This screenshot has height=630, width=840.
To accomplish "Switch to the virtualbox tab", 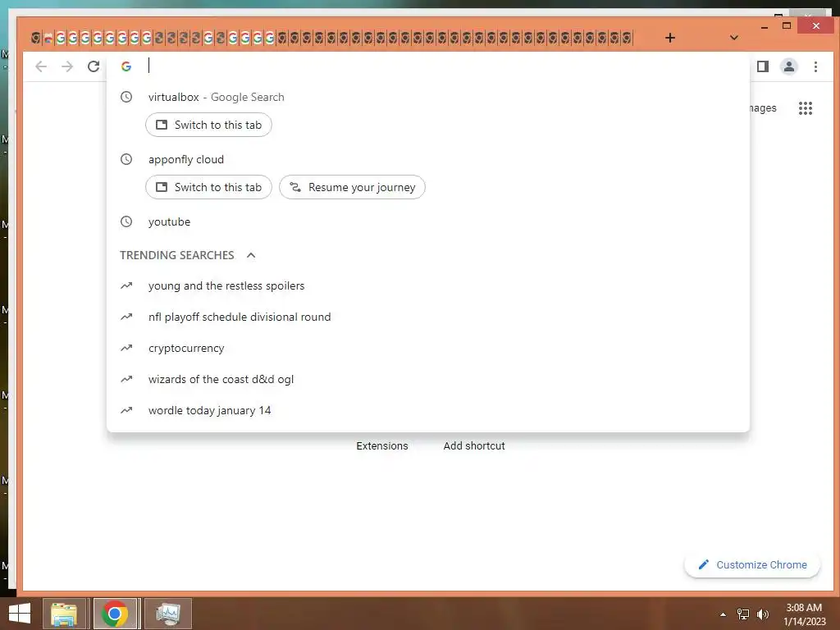I will point(208,125).
